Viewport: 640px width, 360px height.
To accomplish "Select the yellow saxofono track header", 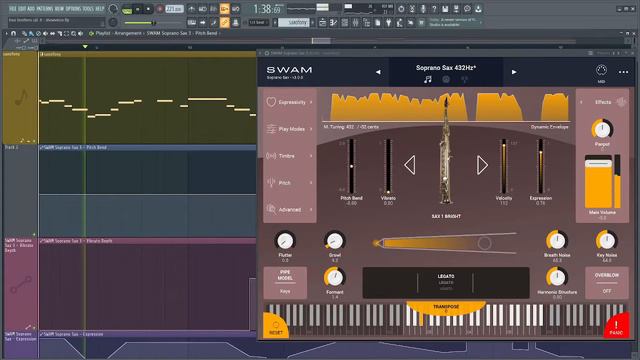I will click(20, 98).
